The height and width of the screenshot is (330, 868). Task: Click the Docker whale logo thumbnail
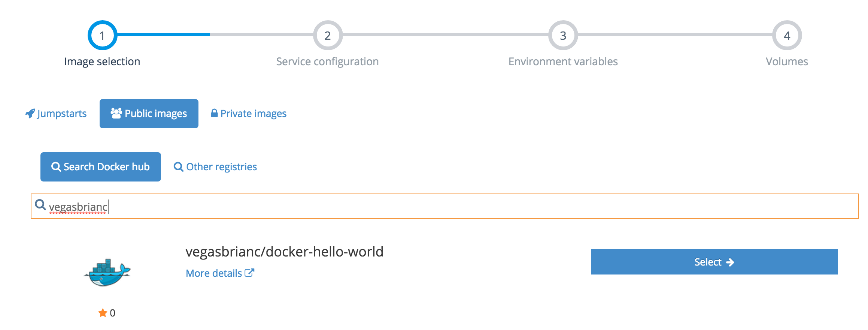click(x=107, y=273)
